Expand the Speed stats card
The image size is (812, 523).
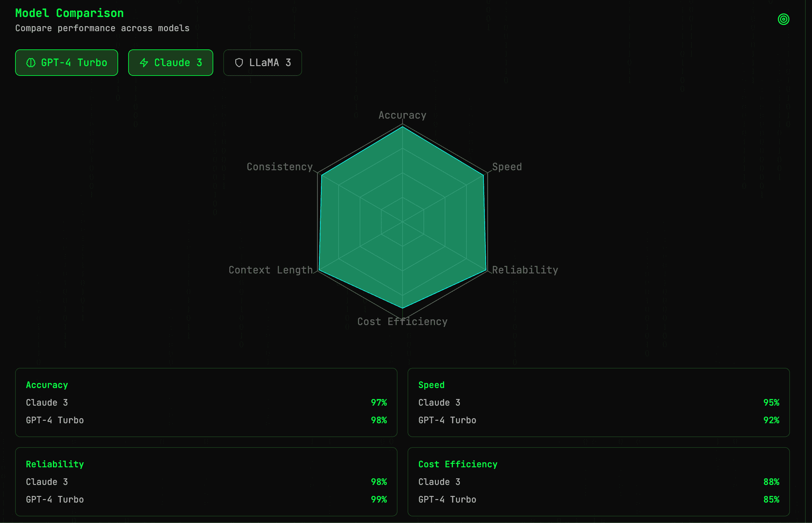[x=431, y=385]
